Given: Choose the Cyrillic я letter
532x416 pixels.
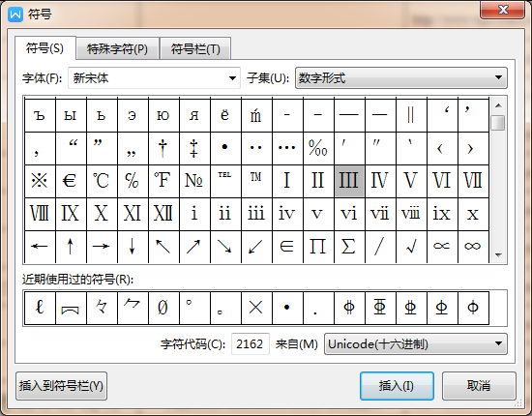Looking at the screenshot, I should [x=194, y=115].
